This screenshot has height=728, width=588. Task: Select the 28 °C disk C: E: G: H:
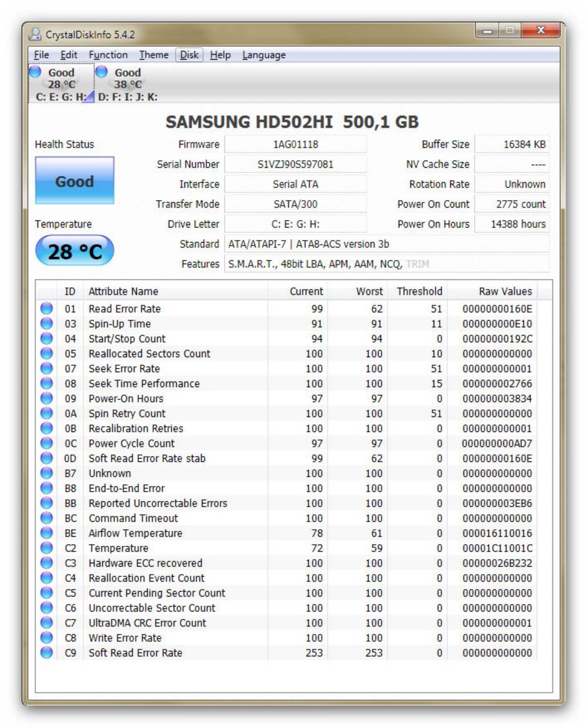[61, 84]
